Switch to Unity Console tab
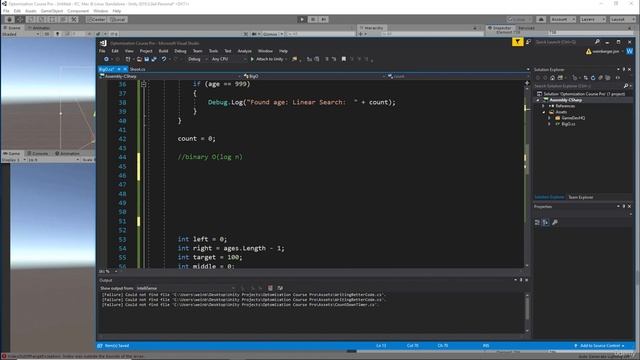 pyautogui.click(x=38, y=153)
